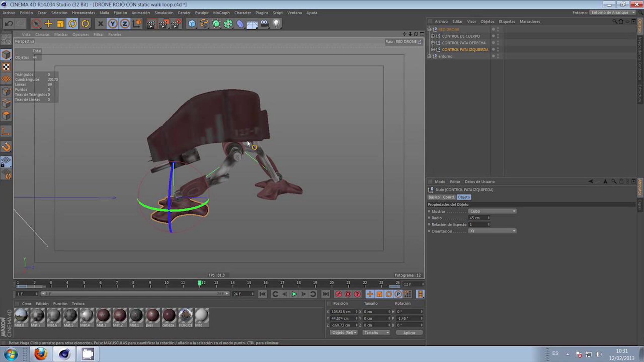
Task: Open the Mostrar dropdown showing Cubo
Action: coord(492,211)
